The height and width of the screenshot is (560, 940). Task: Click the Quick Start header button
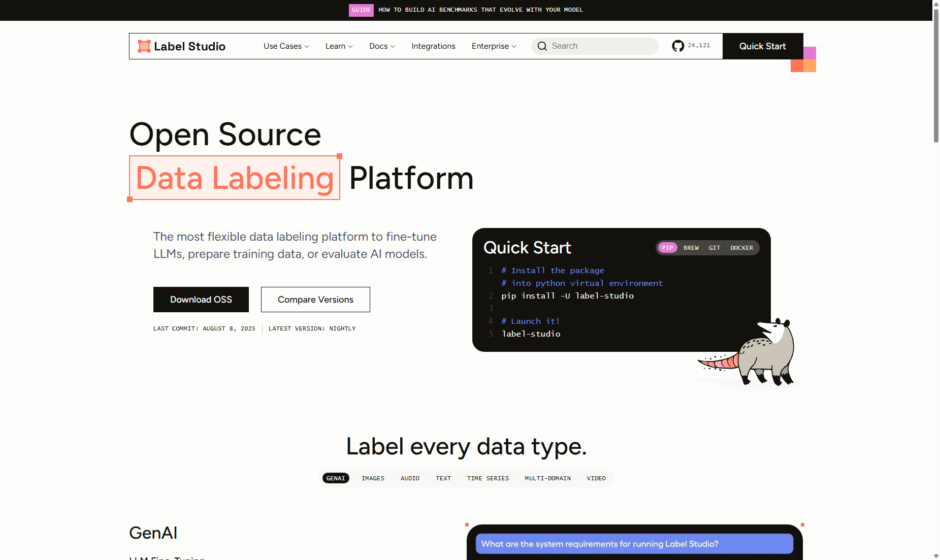(x=762, y=46)
